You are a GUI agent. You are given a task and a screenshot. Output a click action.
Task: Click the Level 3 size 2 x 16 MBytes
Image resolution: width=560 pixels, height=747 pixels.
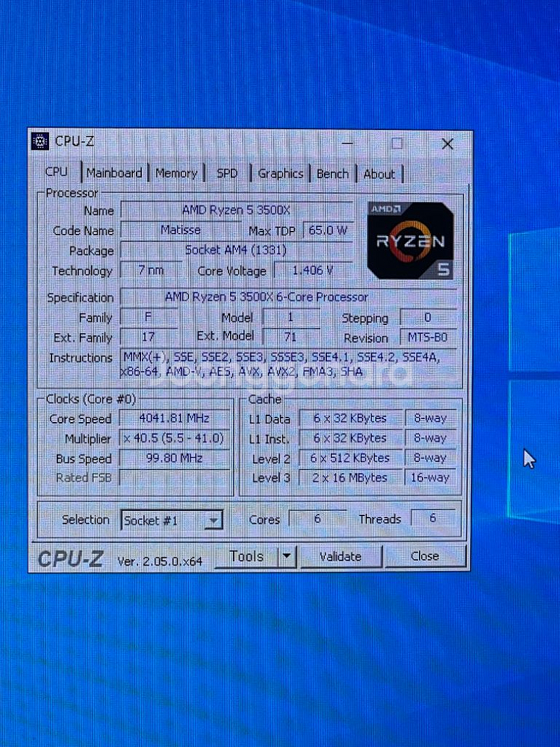click(350, 477)
